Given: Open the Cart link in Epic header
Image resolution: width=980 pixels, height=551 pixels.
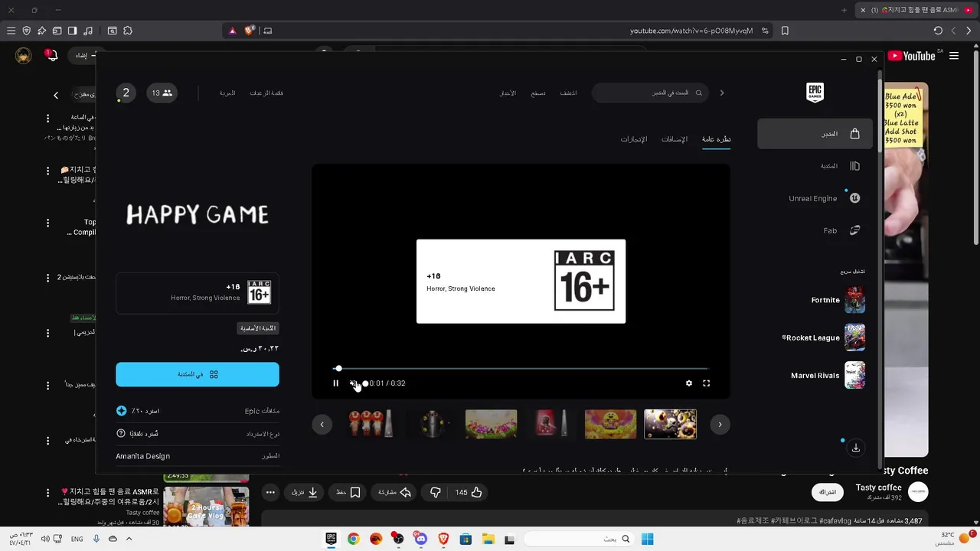Looking at the screenshot, I should point(227,93).
